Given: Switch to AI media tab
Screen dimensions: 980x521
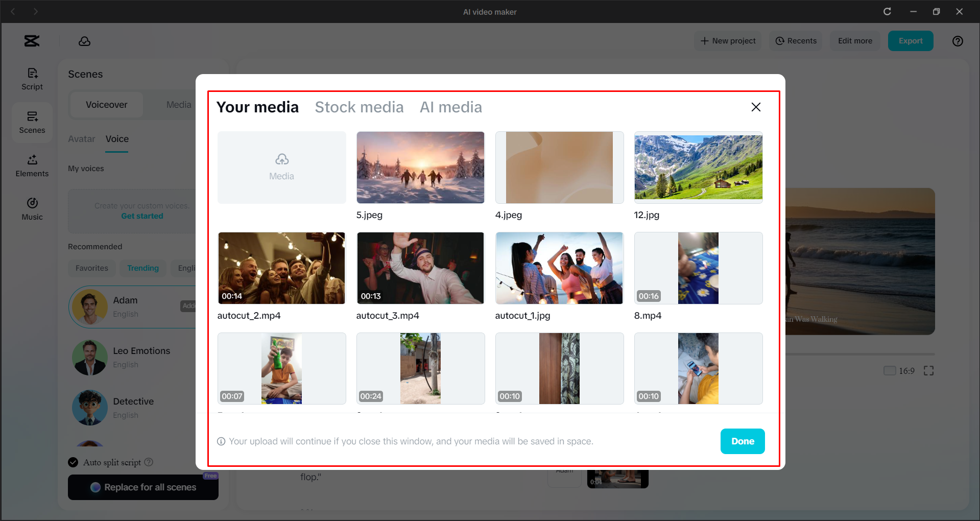Looking at the screenshot, I should tap(451, 107).
